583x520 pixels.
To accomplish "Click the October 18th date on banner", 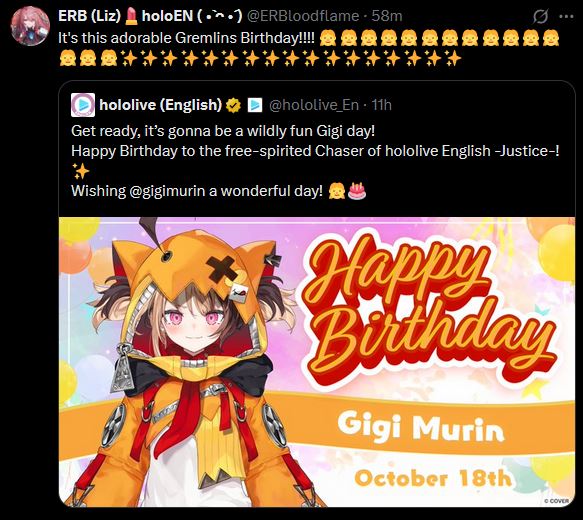I will coord(433,478).
